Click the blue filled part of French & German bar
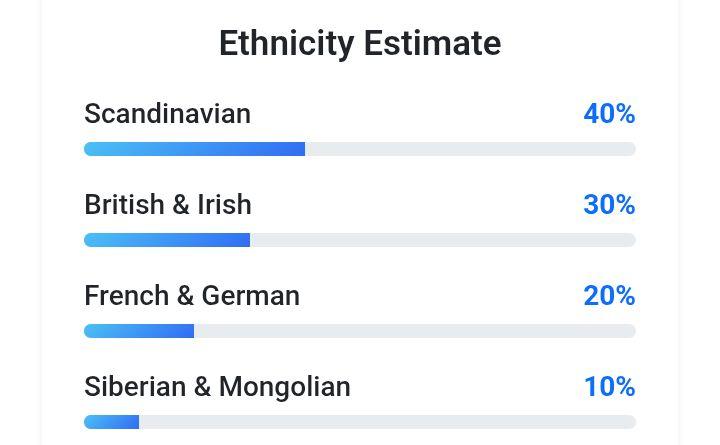The height and width of the screenshot is (445, 720). 139,331
